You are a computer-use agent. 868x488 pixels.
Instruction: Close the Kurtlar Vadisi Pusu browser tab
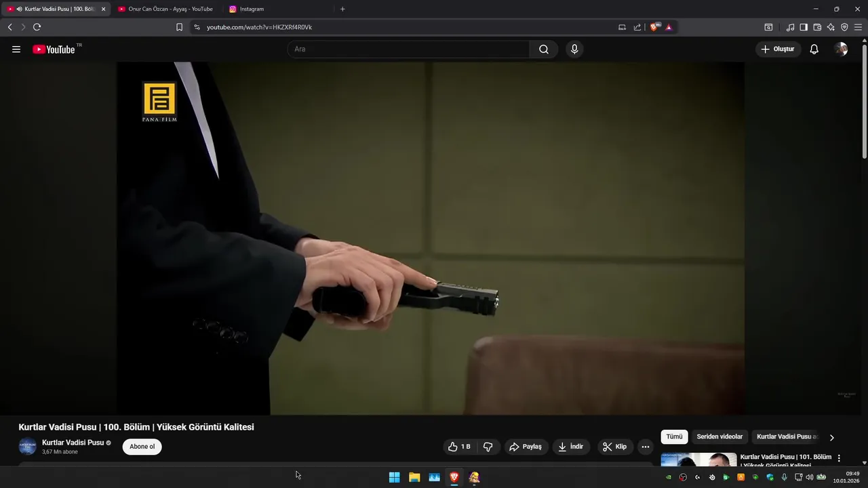(x=104, y=9)
